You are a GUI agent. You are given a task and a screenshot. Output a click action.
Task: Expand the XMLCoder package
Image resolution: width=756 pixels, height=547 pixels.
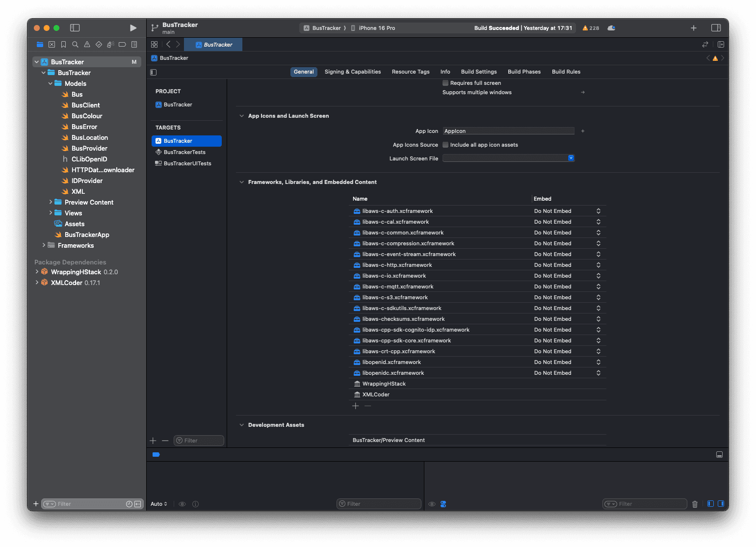coord(36,283)
